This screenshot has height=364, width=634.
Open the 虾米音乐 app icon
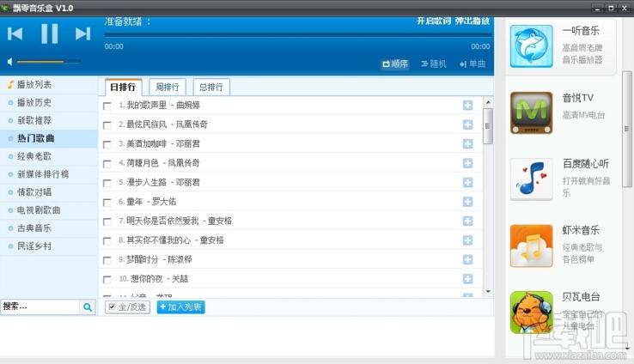[x=531, y=246]
